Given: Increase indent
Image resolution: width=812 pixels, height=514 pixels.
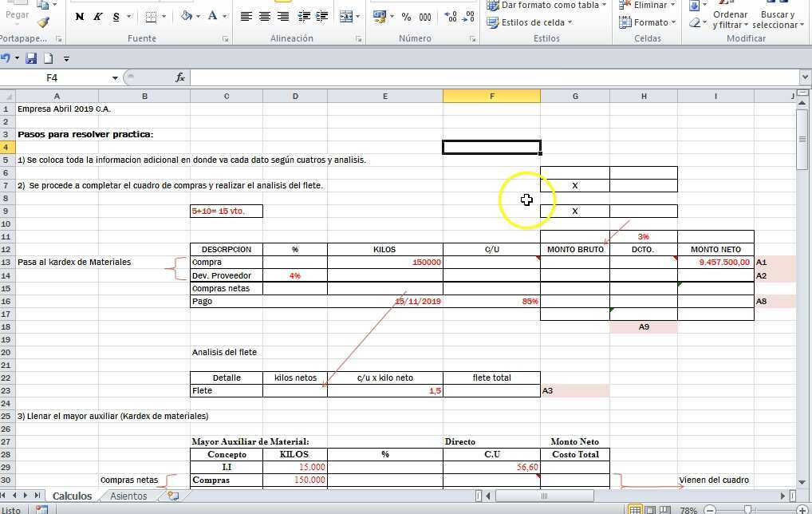Looking at the screenshot, I should (x=321, y=17).
